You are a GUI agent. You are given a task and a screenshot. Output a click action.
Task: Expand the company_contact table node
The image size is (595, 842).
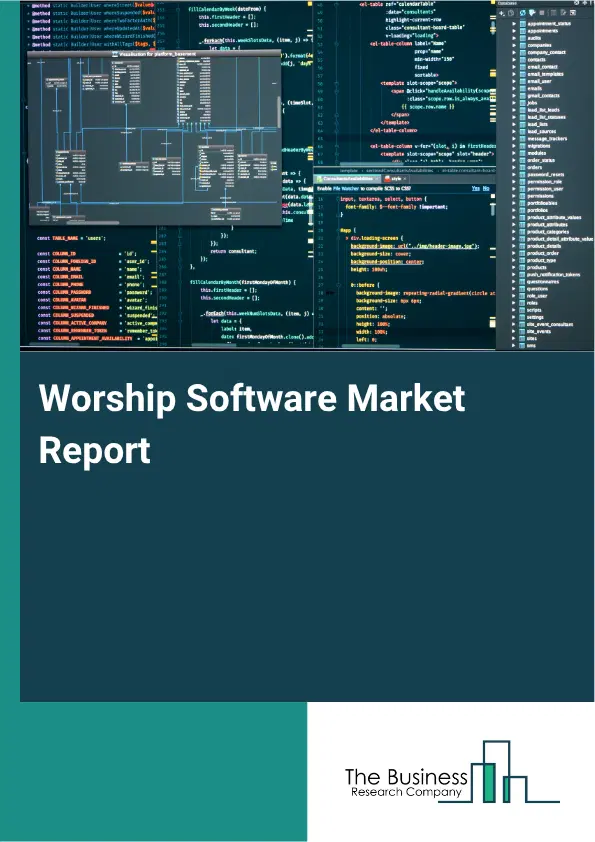point(514,53)
